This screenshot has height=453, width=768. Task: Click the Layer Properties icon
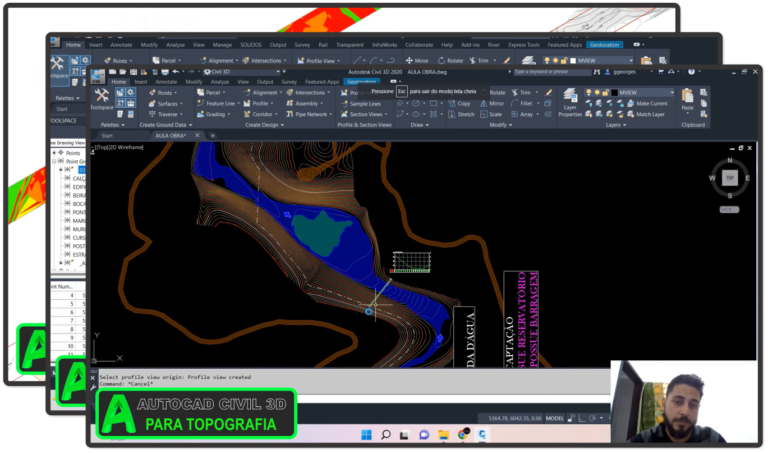pyautogui.click(x=570, y=104)
